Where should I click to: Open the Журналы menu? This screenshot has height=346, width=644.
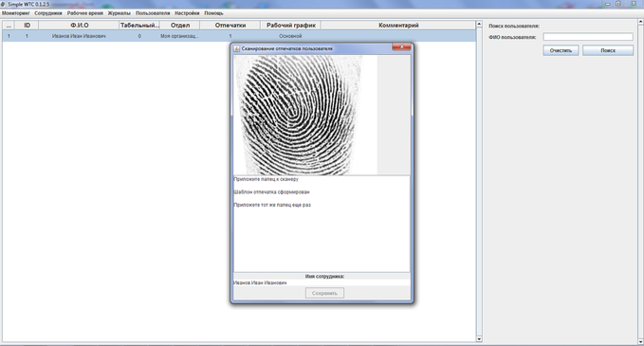tap(120, 13)
